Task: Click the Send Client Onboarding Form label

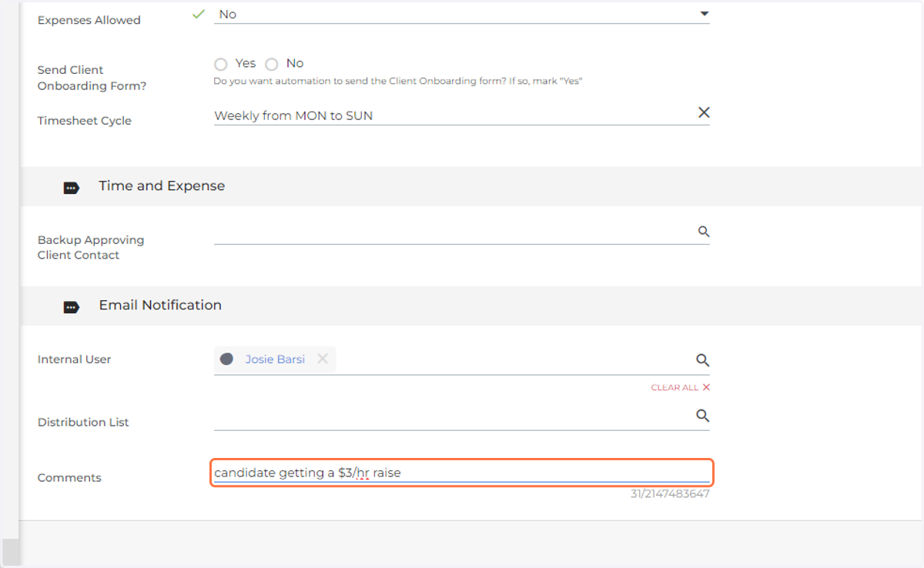Action: (x=92, y=78)
